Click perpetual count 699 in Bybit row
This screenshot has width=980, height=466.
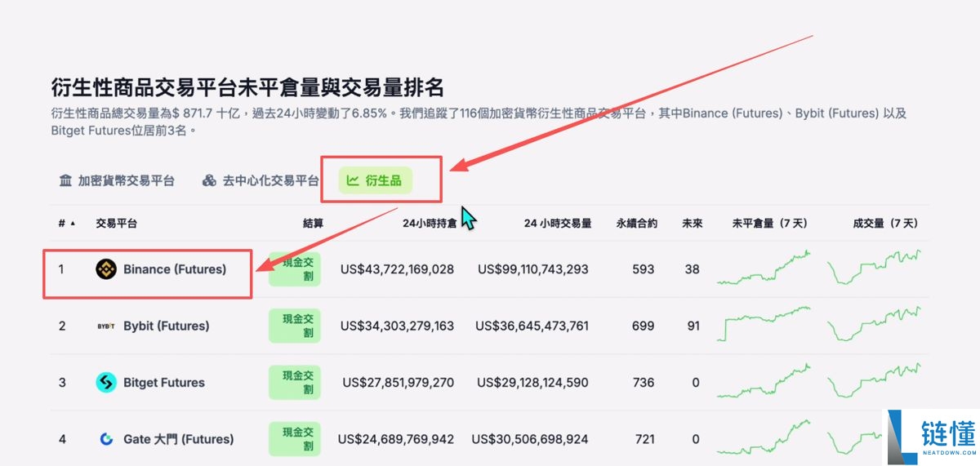643,326
